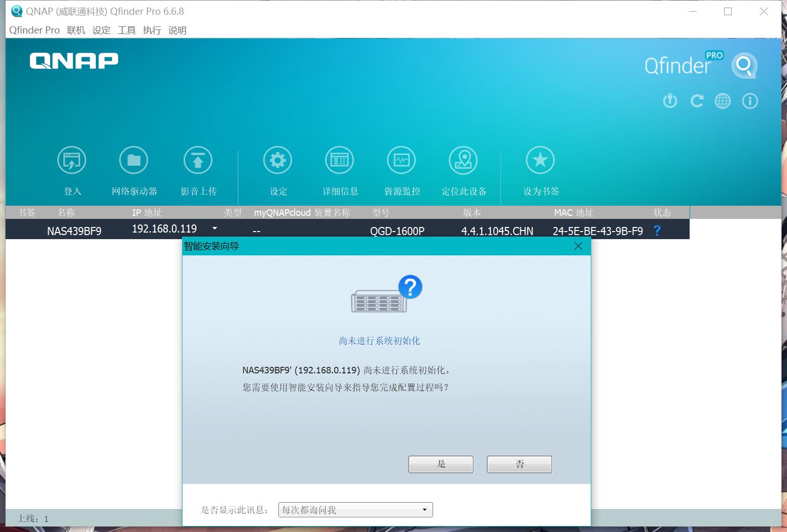This screenshot has height=532, width=787.
Task: Click the 否 (No) button
Action: (x=519, y=464)
